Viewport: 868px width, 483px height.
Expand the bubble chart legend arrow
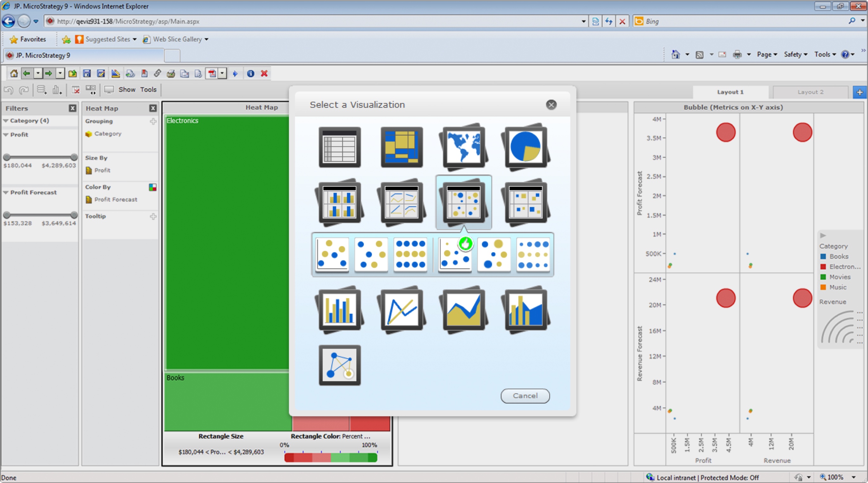[823, 235]
